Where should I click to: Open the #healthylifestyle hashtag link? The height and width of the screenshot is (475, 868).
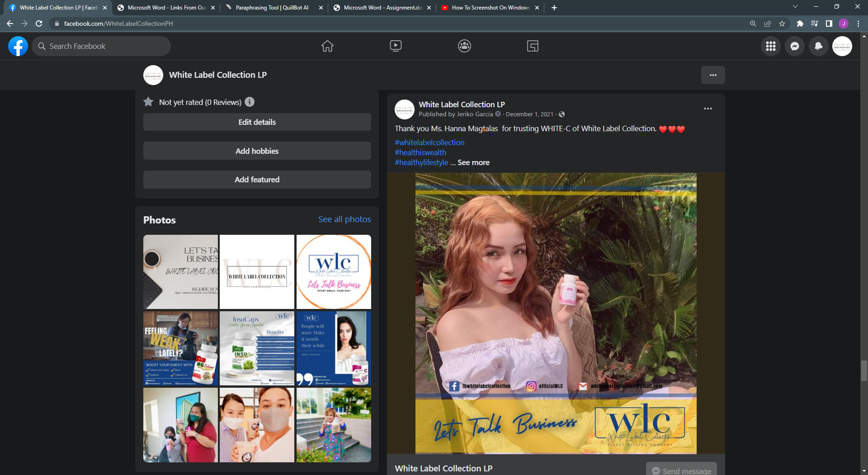(x=421, y=162)
